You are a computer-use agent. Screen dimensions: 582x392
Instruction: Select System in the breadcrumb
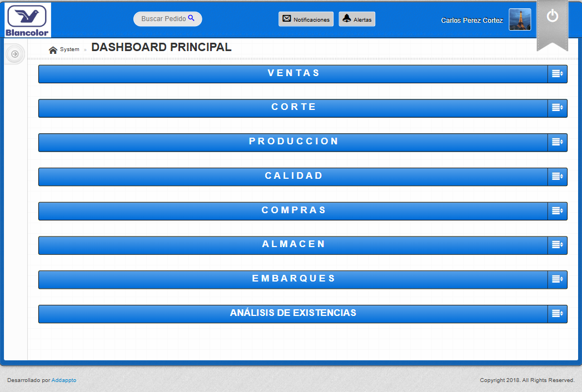(69, 49)
